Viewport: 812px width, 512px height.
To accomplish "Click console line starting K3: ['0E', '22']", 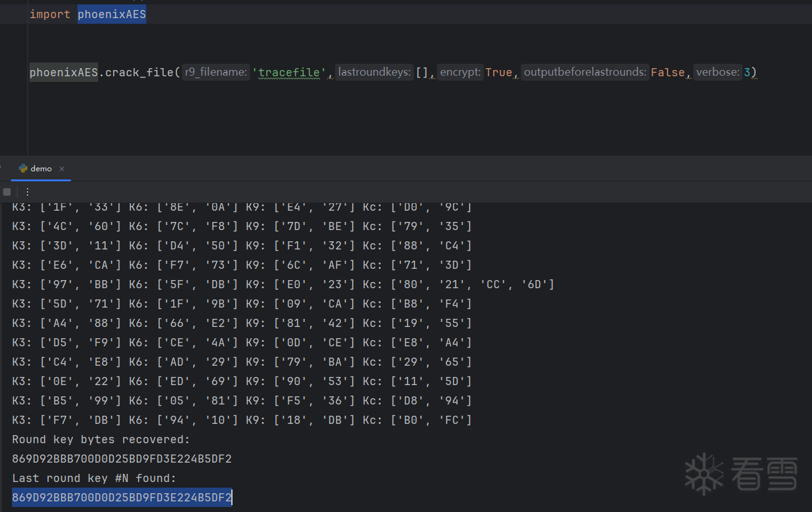I will [242, 381].
